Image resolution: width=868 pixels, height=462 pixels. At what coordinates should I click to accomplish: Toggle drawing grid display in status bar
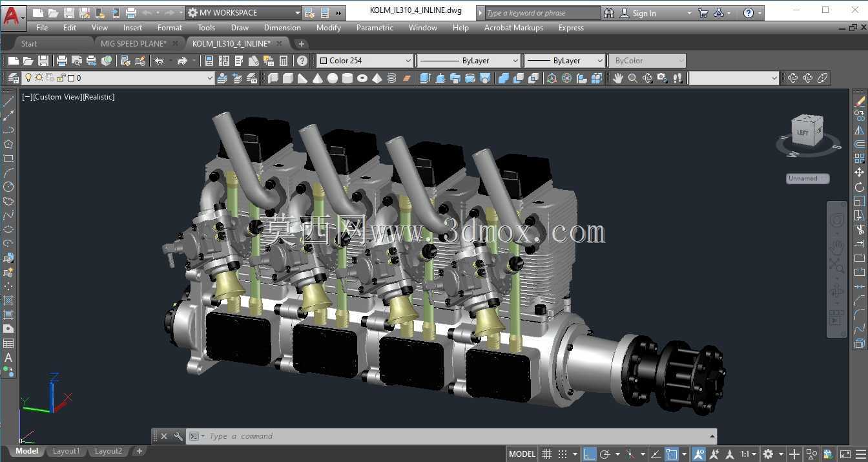pos(546,454)
